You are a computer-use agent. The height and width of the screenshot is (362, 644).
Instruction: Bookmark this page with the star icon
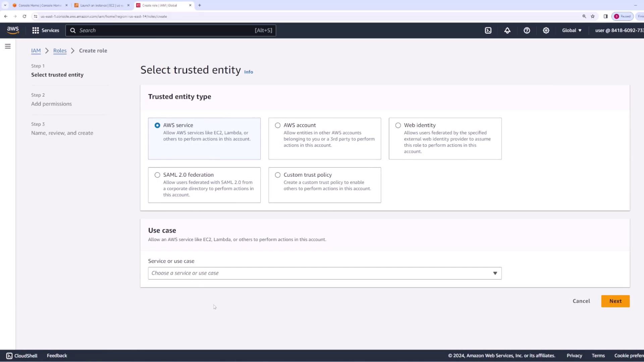(593, 16)
